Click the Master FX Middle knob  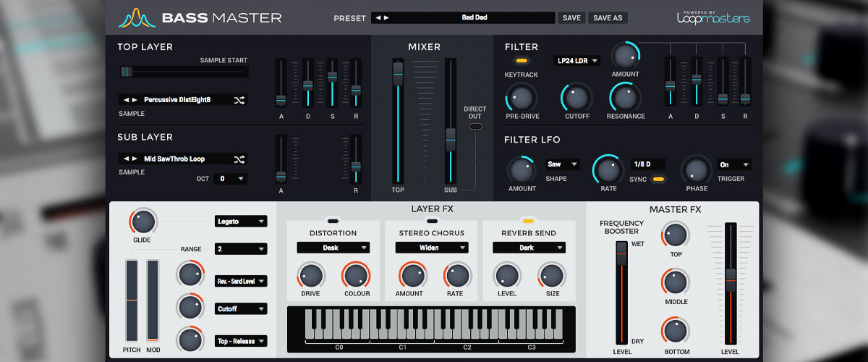[675, 282]
